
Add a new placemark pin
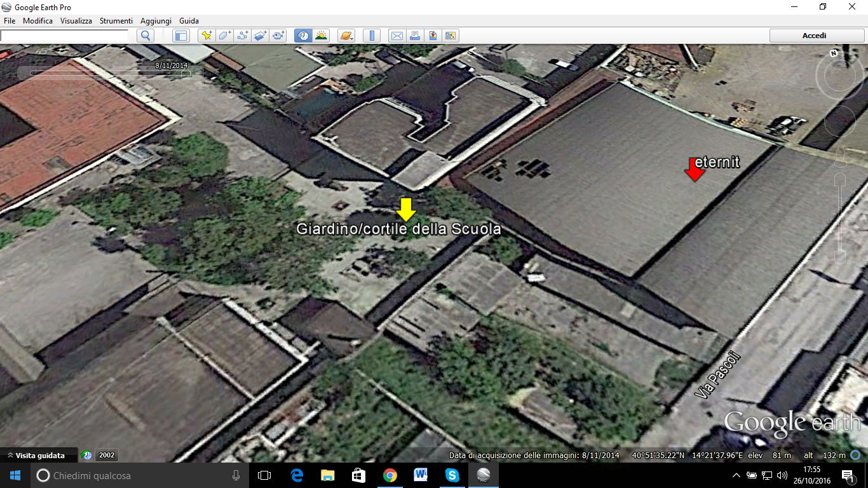coord(206,36)
